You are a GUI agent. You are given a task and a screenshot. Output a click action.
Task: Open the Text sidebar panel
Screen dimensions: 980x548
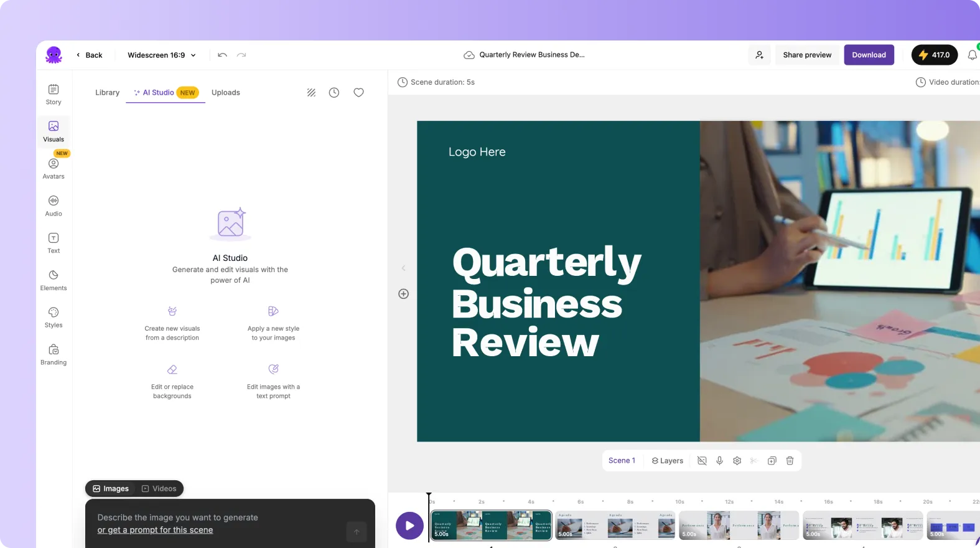pyautogui.click(x=54, y=243)
